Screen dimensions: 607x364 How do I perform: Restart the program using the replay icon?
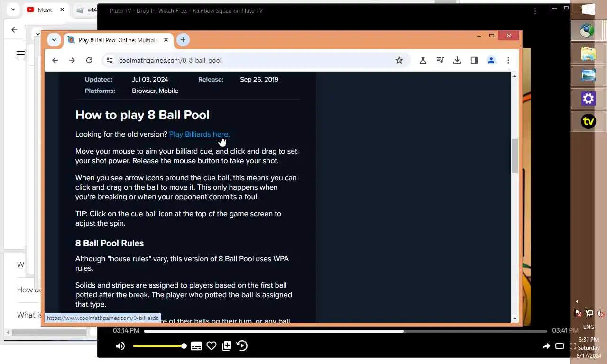(242, 346)
